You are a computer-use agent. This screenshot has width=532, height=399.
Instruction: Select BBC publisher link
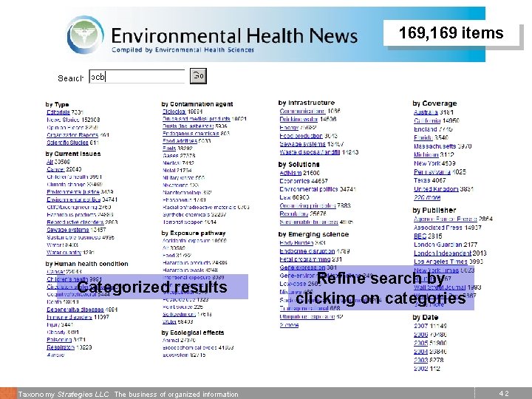click(x=420, y=236)
